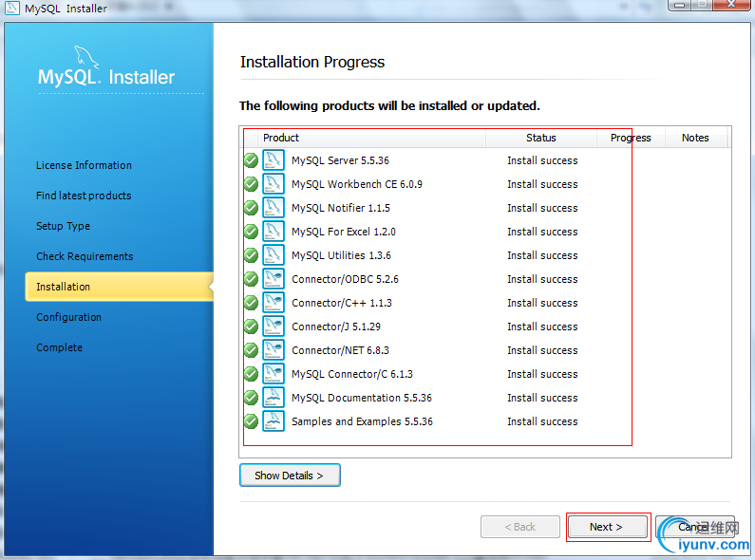Click the MySQL Workbench CE 6.0.9 product icon
Image resolution: width=755 pixels, height=560 pixels.
pyautogui.click(x=273, y=184)
